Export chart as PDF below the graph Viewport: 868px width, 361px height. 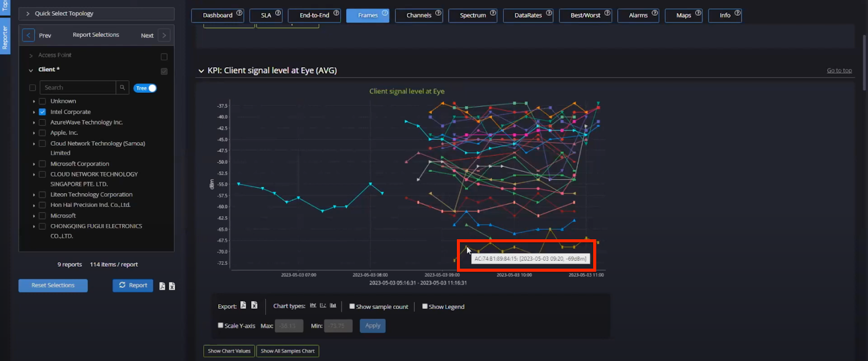(243, 306)
